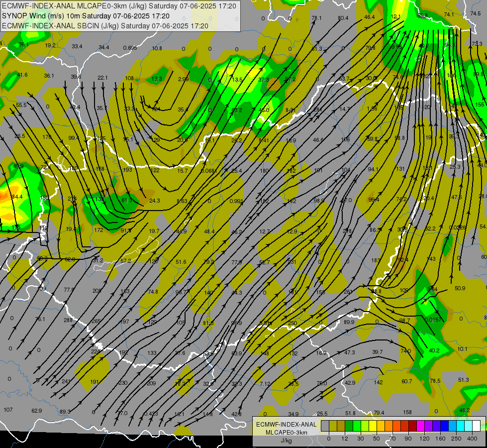Click the map value 10.1
The width and height of the screenshot is (487, 448).
pyautogui.click(x=462, y=349)
